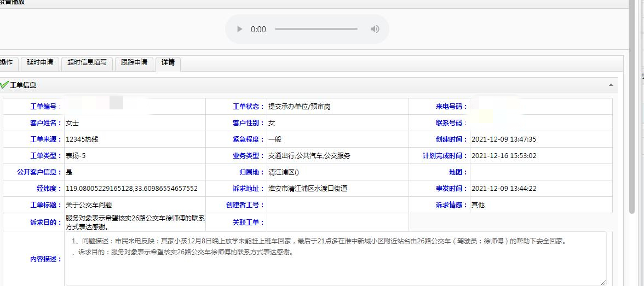Click the page vertical scrollbar
644x286 pixels.
click(632, 107)
